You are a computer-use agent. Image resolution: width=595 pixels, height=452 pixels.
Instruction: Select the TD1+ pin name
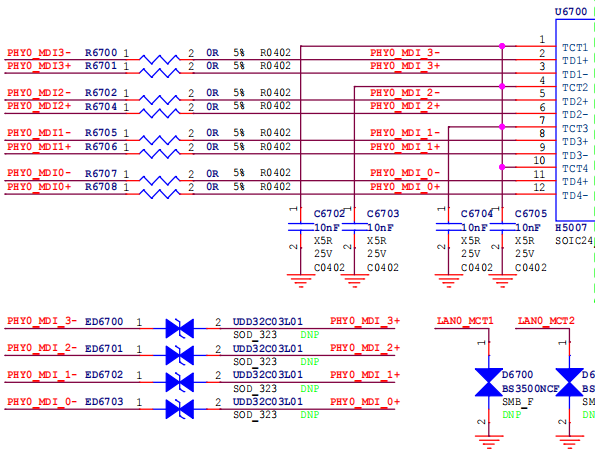(575, 61)
